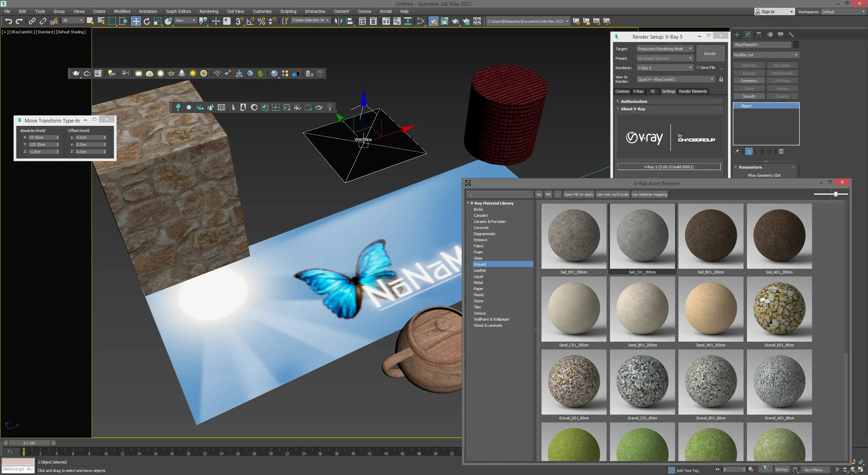Image resolution: width=868 pixels, height=475 pixels.
Task: Enable the Save File checkbox
Action: click(x=698, y=68)
